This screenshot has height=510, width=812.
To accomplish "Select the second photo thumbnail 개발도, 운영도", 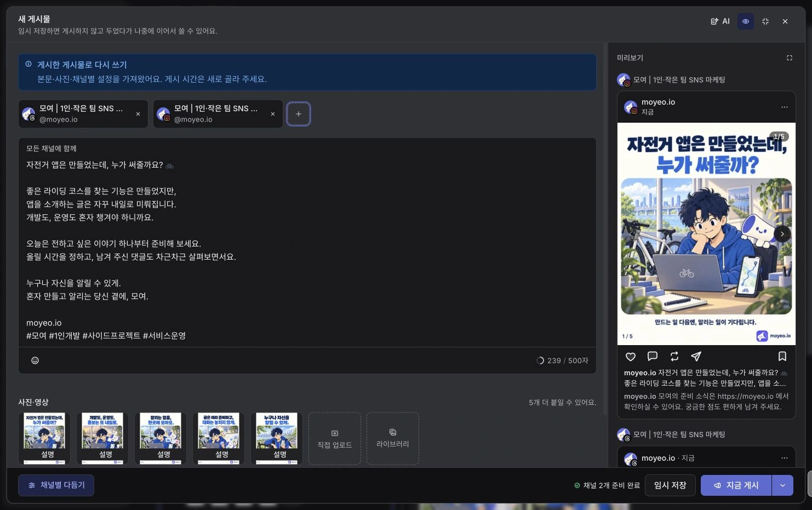I will (x=102, y=439).
